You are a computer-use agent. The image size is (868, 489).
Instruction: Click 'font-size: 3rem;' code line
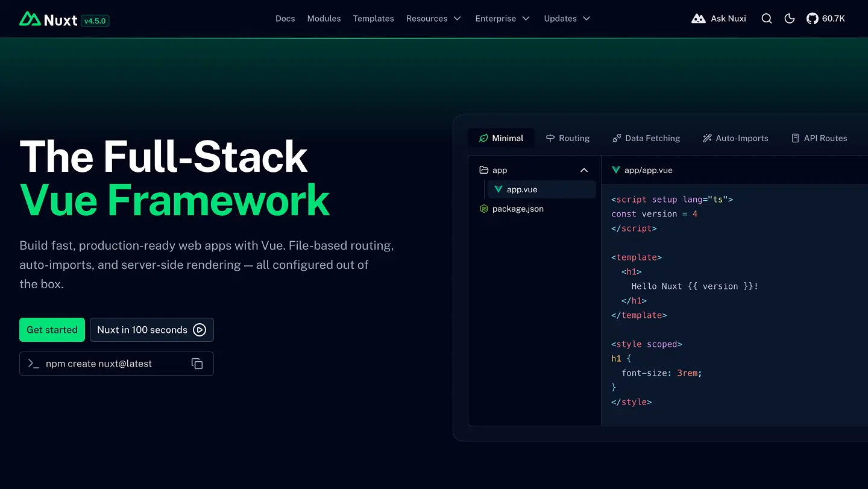[662, 373]
